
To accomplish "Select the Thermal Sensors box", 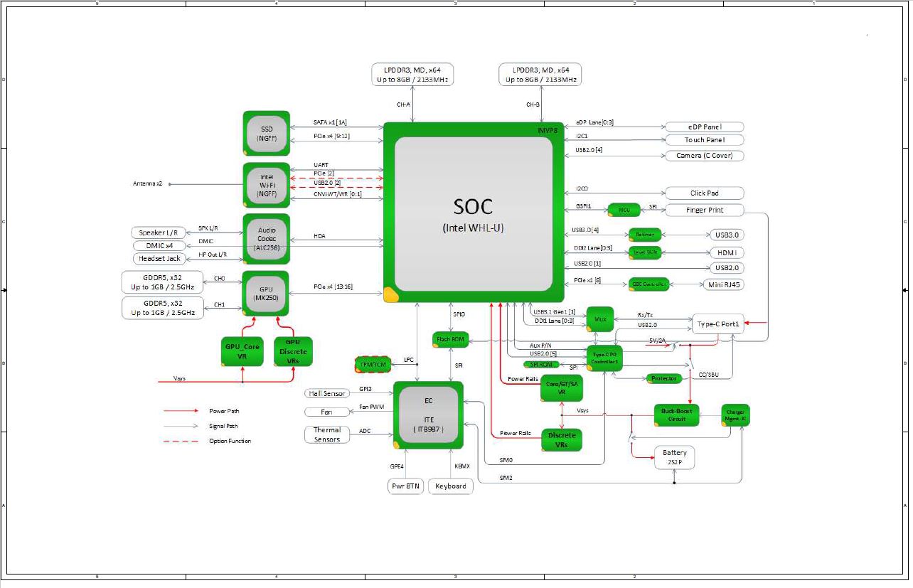I will (x=327, y=434).
